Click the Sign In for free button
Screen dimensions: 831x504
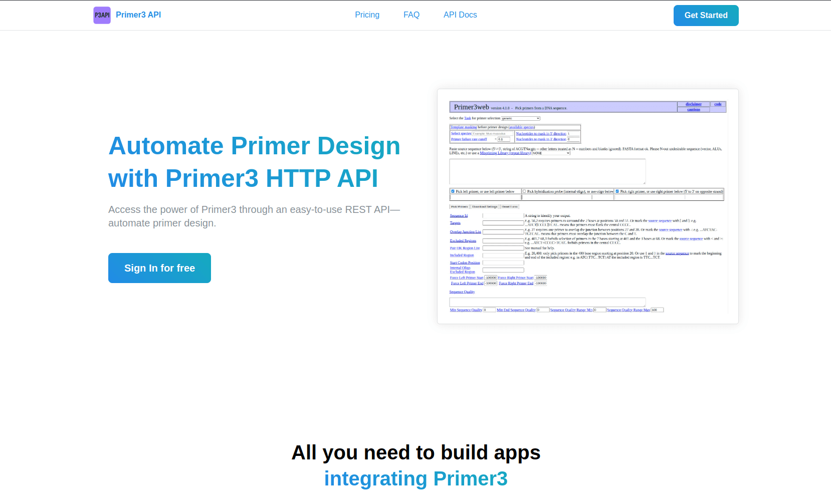pyautogui.click(x=159, y=268)
